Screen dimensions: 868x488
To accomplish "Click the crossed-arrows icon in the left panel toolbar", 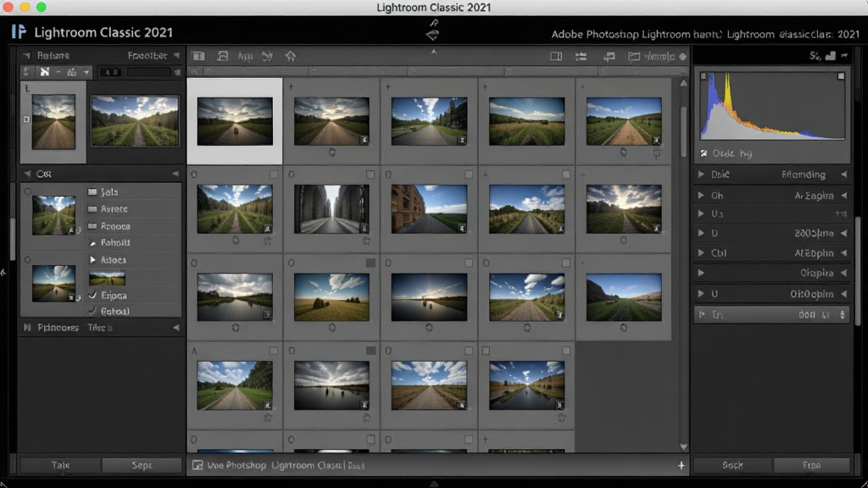I will click(45, 72).
